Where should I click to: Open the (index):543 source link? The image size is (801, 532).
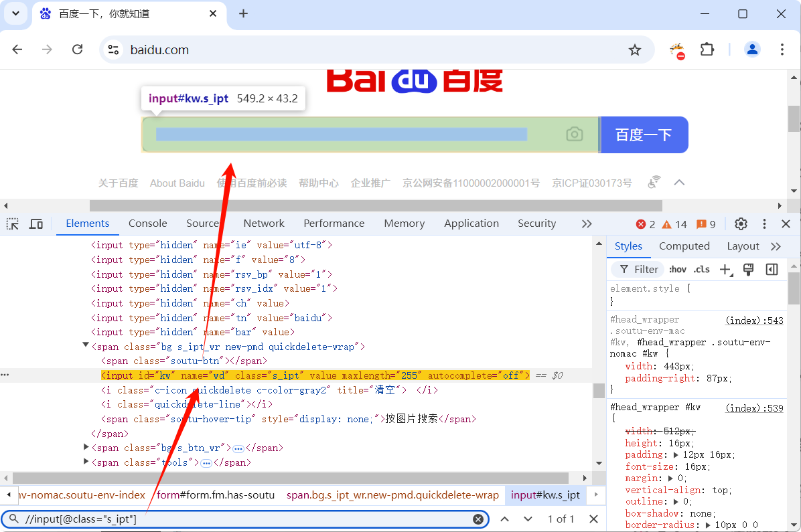[755, 321]
